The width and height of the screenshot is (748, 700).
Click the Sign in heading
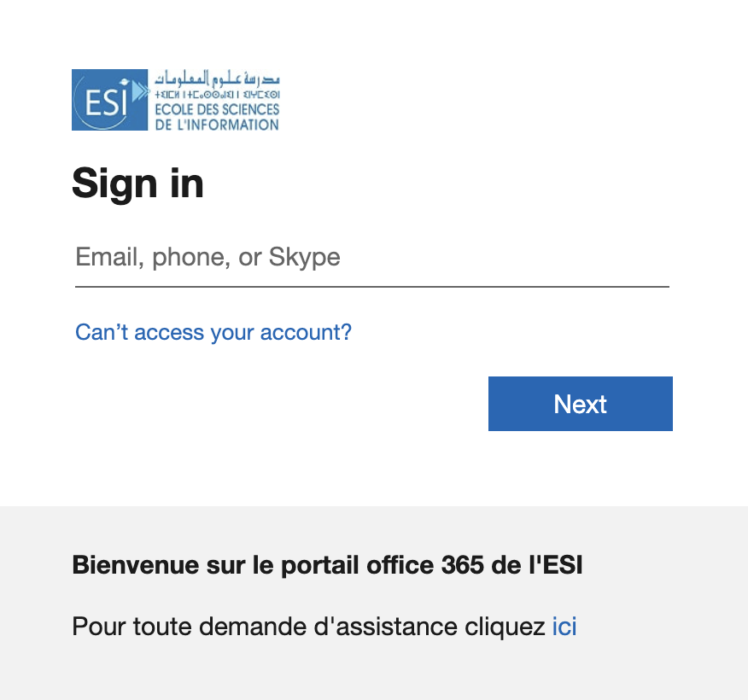137,183
